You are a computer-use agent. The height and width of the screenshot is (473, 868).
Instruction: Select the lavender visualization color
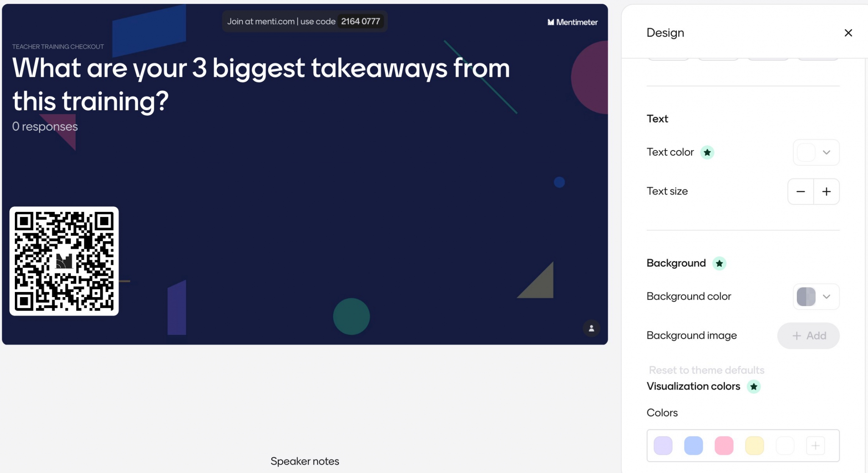point(663,445)
